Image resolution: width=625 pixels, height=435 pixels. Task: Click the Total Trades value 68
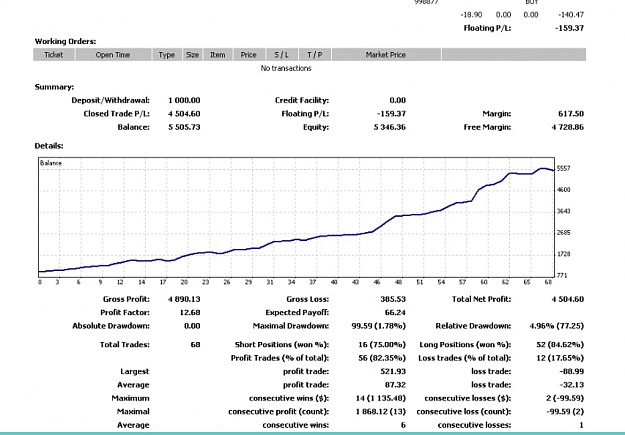click(195, 344)
